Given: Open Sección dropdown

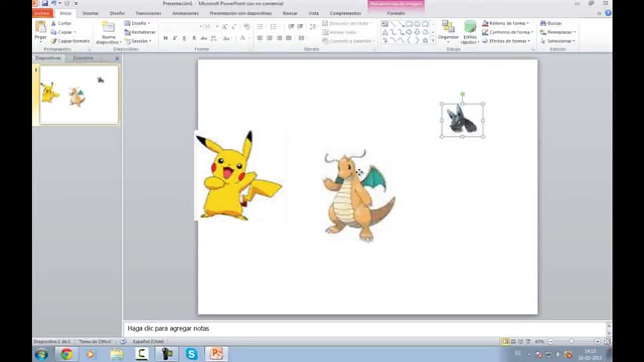Looking at the screenshot, I should click(138, 41).
